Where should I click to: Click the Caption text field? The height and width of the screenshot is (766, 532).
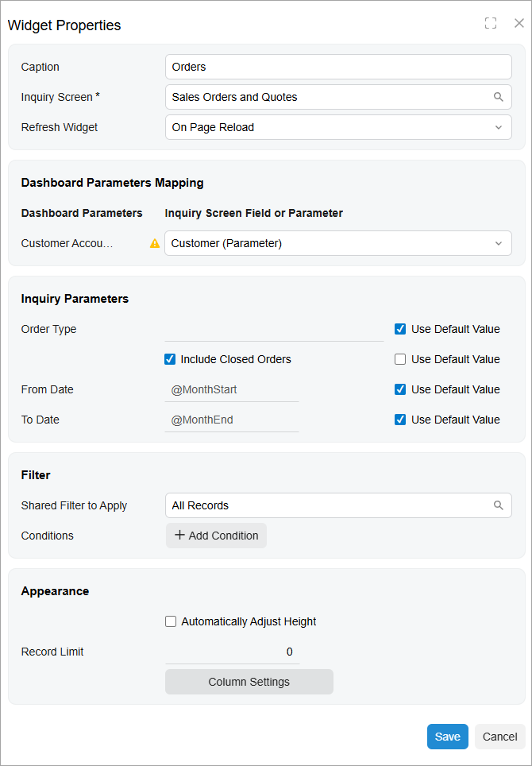pyautogui.click(x=338, y=67)
